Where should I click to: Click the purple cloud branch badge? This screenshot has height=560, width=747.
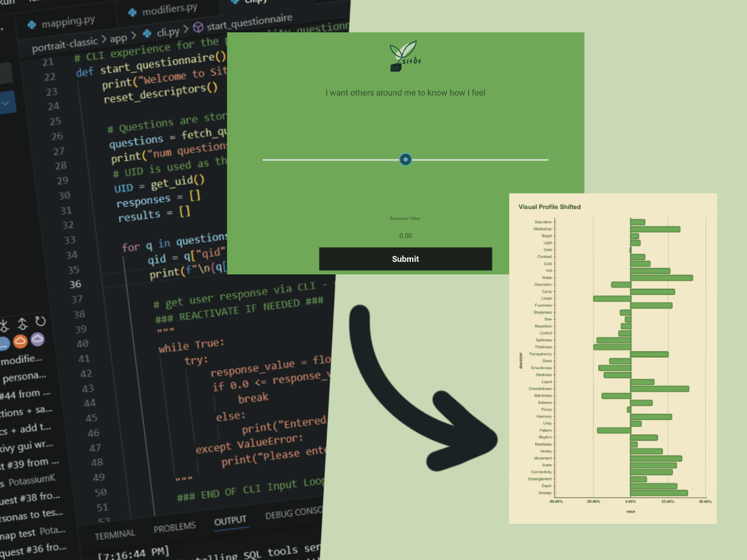point(38,339)
